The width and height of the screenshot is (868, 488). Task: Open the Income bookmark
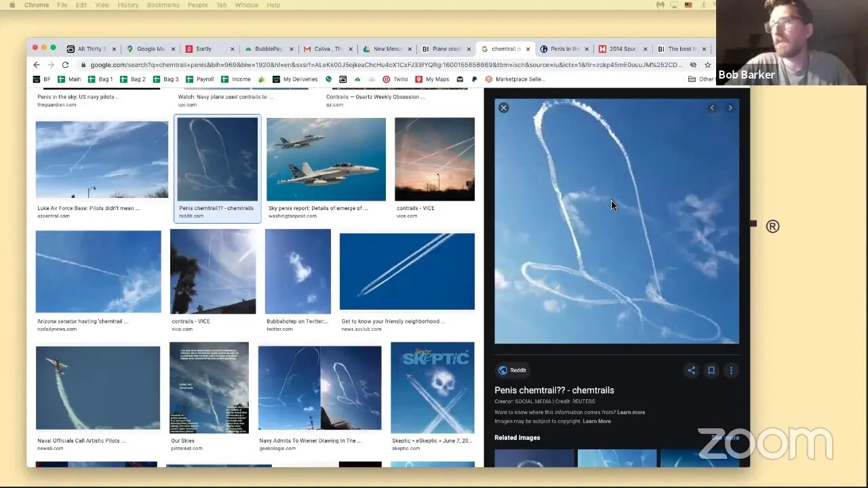pyautogui.click(x=236, y=79)
